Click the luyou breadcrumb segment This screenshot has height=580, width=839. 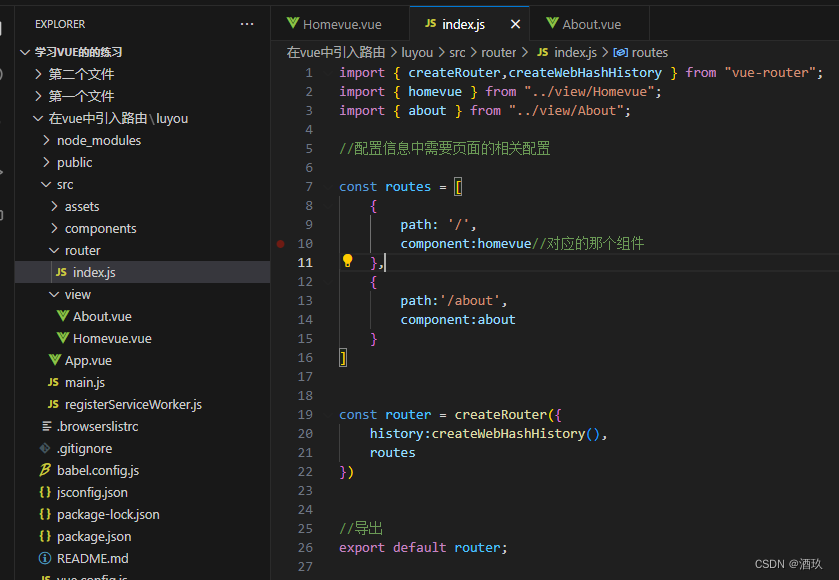point(417,52)
